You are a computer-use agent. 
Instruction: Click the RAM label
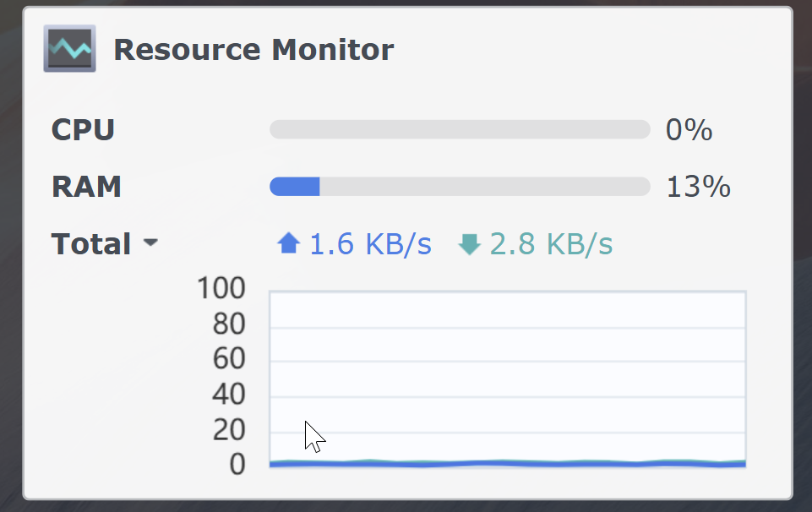point(86,187)
